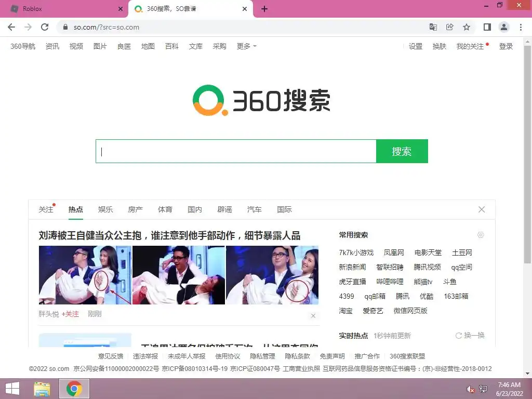The height and width of the screenshot is (399, 532).
Task: Refresh hot topics with 换一换
Action: tap(470, 336)
